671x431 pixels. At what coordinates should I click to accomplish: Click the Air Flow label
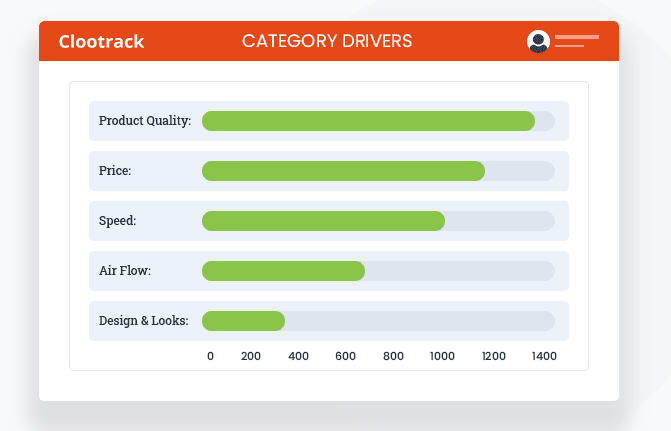(x=125, y=271)
